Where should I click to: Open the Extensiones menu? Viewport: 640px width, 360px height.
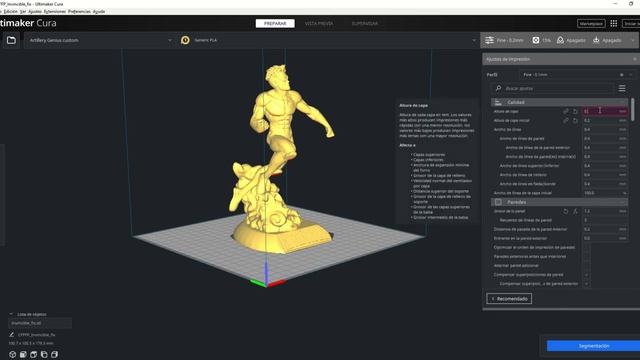click(55, 11)
